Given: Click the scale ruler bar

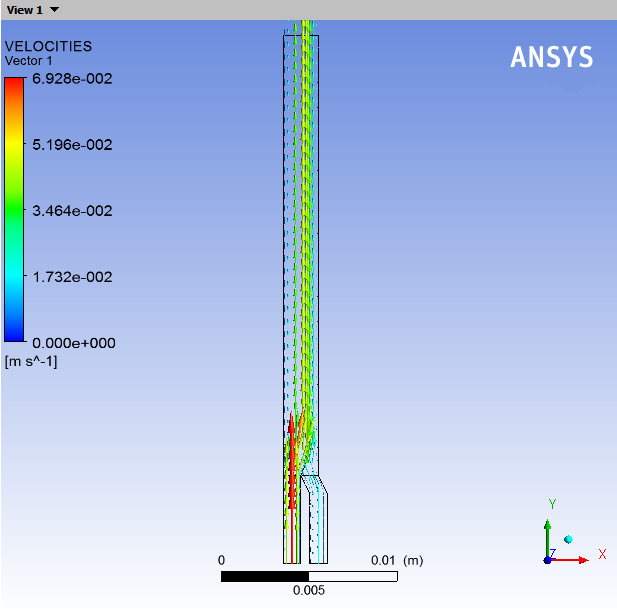Looking at the screenshot, I should click(309, 576).
